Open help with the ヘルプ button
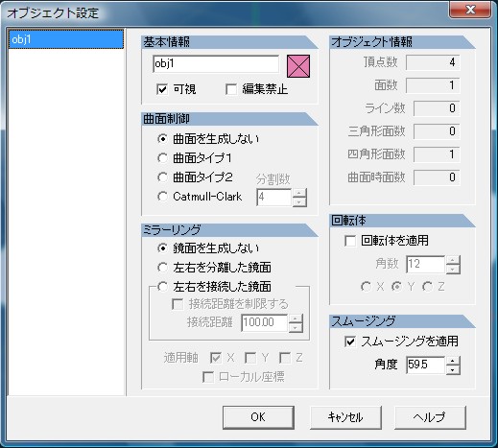The height and width of the screenshot is (448, 498). click(430, 417)
